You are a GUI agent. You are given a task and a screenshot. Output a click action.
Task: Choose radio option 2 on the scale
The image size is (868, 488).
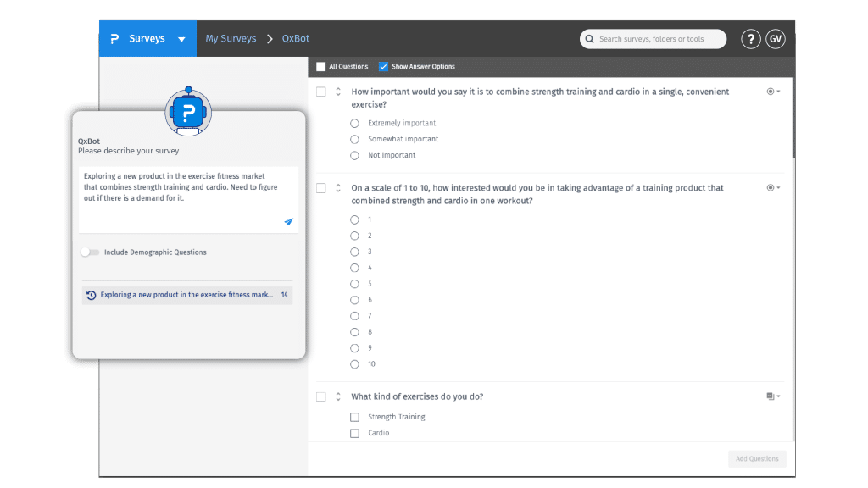[355, 236]
